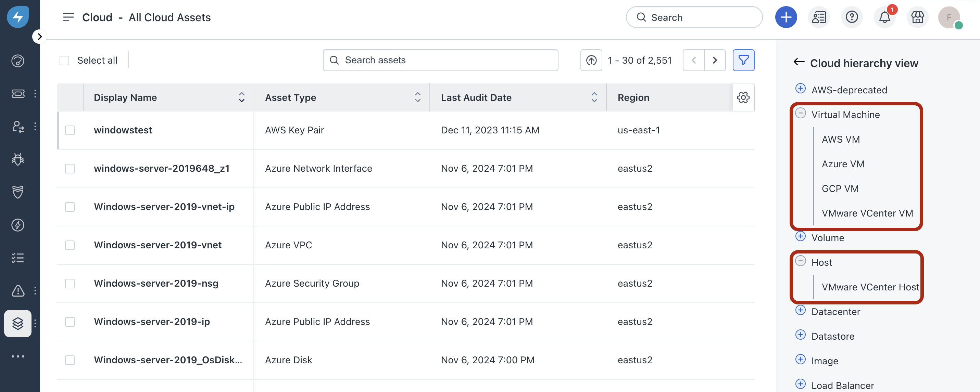Select the alerts warning triangle icon
This screenshot has width=980, height=392.
point(17,291)
